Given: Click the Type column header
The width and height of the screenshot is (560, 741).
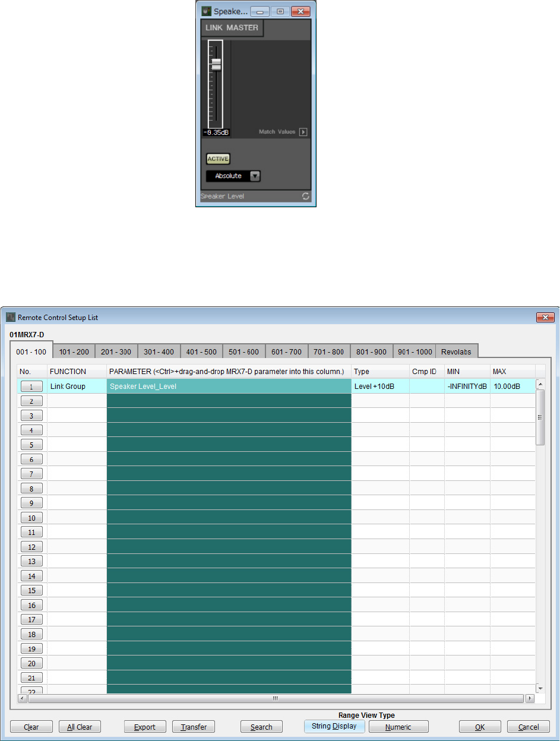Looking at the screenshot, I should (380, 371).
